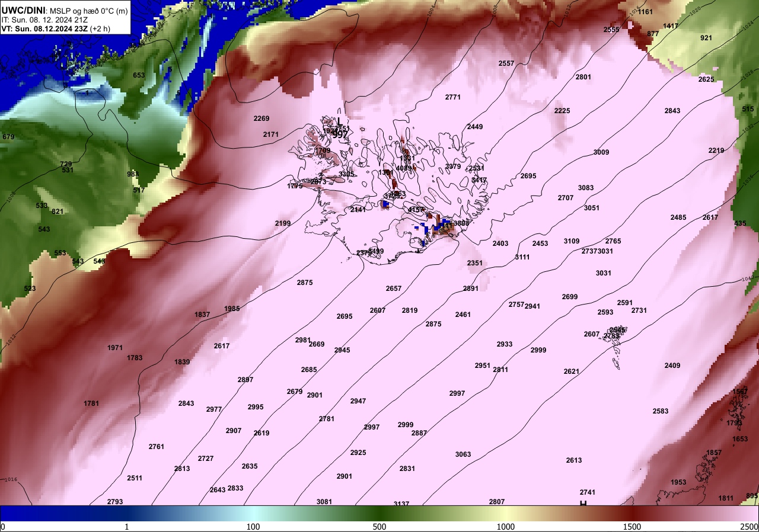
Task: Click the height value 1985
Action: coord(232,309)
